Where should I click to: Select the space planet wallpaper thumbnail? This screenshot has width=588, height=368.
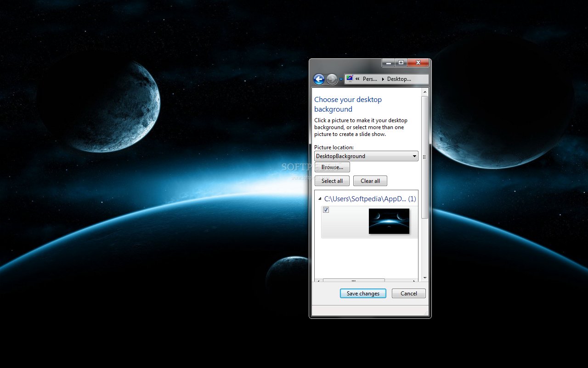pyautogui.click(x=389, y=221)
